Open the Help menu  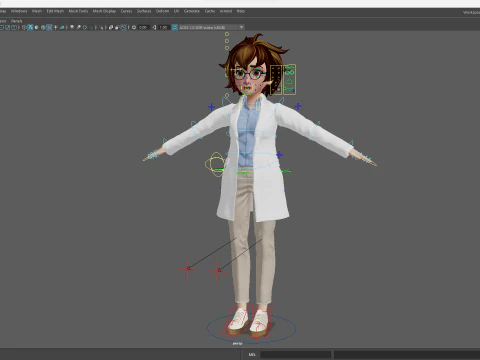coord(241,11)
